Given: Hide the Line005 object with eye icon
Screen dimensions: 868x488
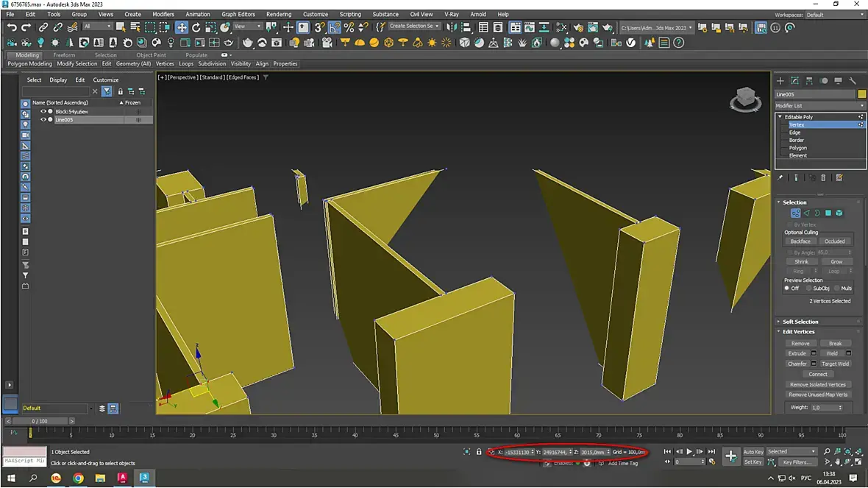Looking at the screenshot, I should tap(43, 119).
